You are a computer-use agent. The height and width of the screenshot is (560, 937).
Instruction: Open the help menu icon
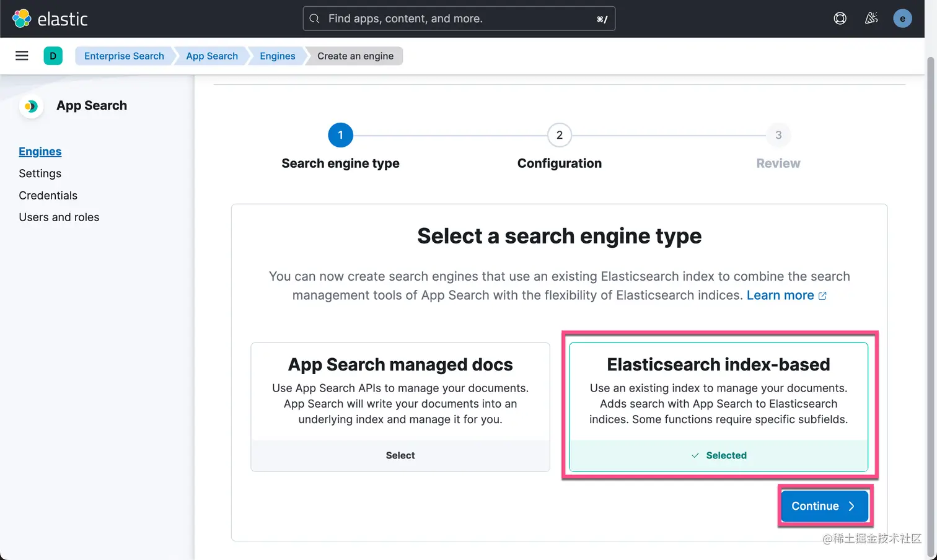(x=840, y=19)
